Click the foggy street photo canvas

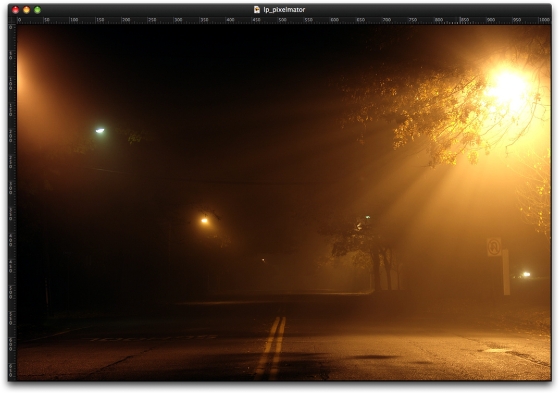tap(284, 202)
